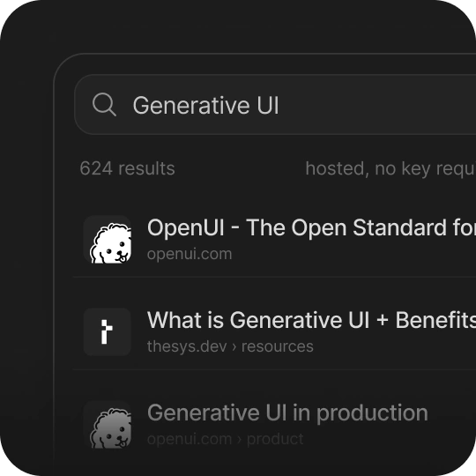
Task: Click chevron between openui.com and product
Action: (239, 440)
